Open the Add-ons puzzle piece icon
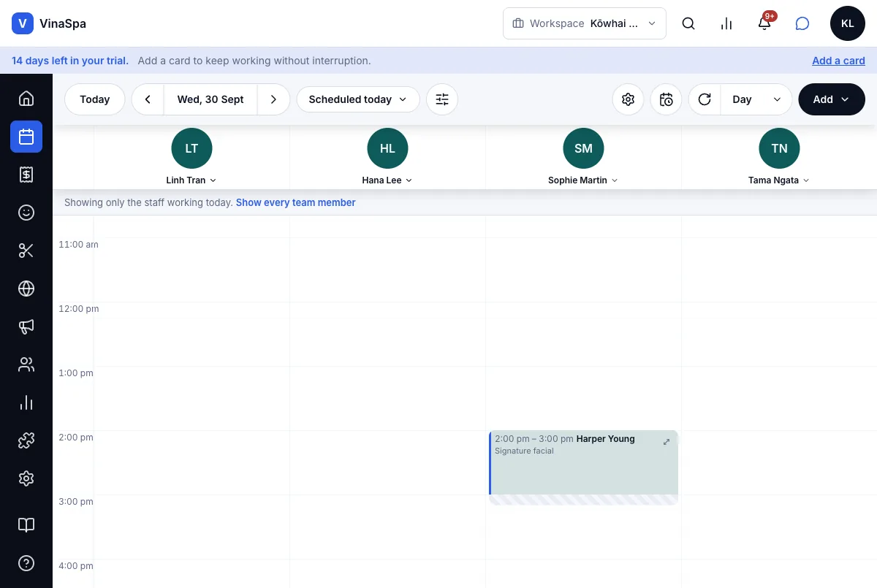 tap(26, 440)
